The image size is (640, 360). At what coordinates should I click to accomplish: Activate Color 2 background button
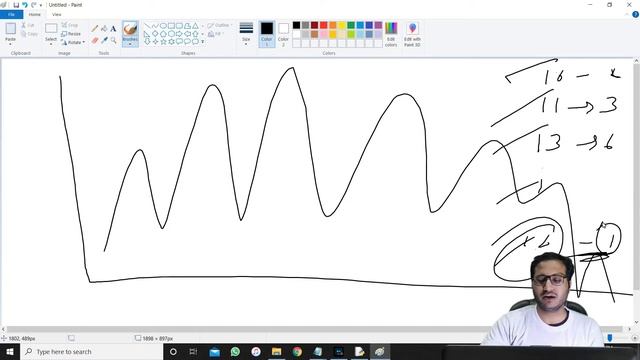tap(283, 34)
